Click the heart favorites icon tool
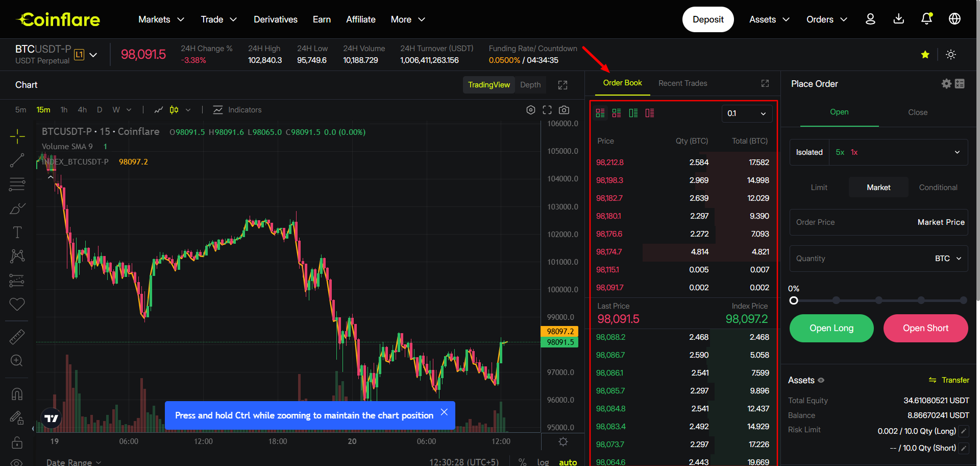The width and height of the screenshot is (980, 466). point(17,304)
